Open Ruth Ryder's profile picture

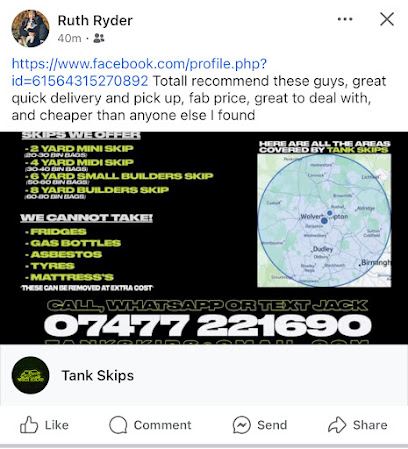click(30, 28)
